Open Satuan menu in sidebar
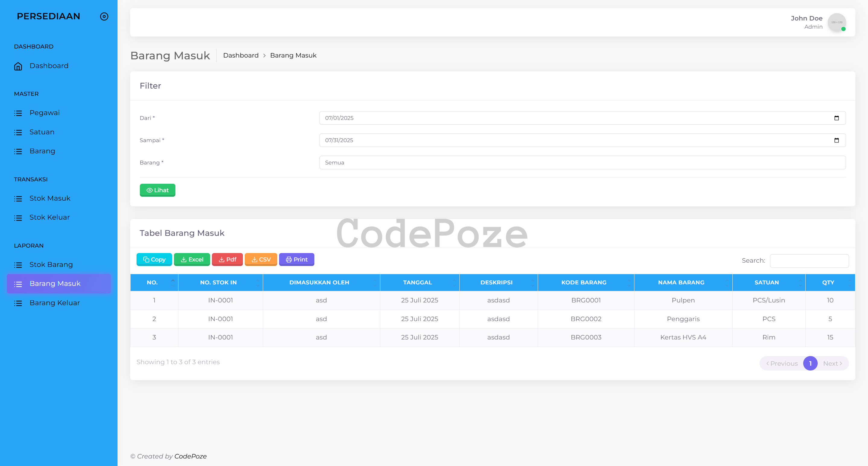The height and width of the screenshot is (466, 868). (42, 132)
